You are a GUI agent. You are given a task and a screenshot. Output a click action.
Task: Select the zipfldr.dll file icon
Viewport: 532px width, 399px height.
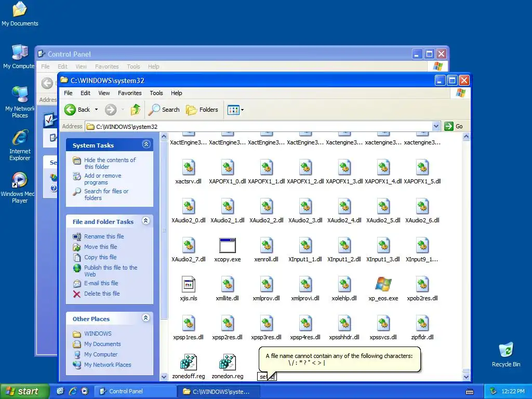pos(422,323)
